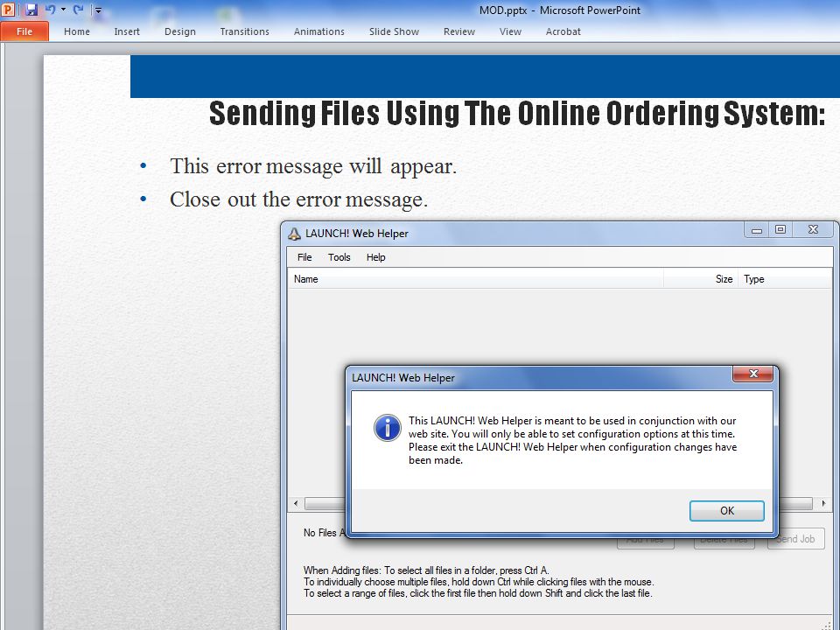Open File menu in LAUNCH! Web Helper
This screenshot has width=840, height=630.
pyautogui.click(x=304, y=257)
